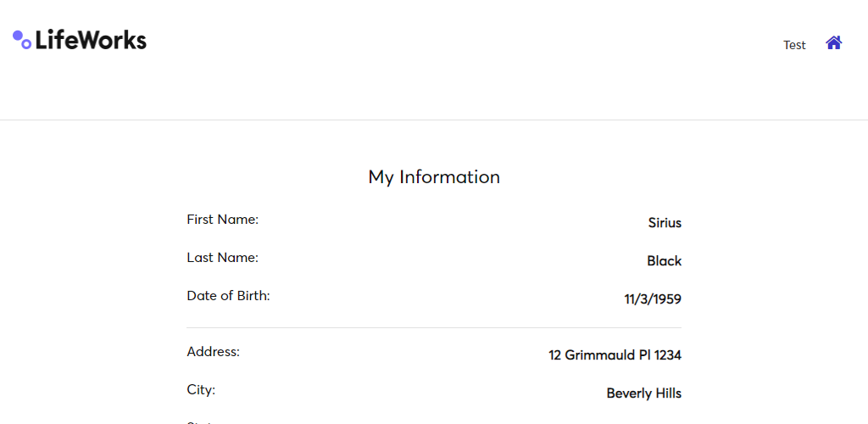Select the Last Name label
868x424 pixels.
223,258
